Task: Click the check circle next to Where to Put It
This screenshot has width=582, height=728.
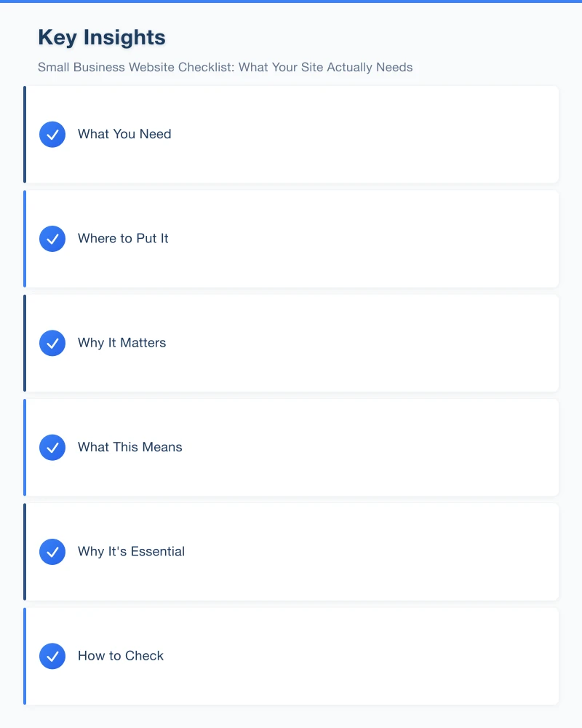Action: pyautogui.click(x=52, y=239)
